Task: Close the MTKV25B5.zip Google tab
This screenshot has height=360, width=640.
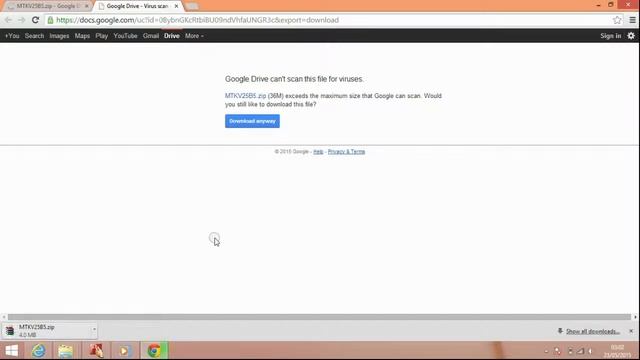Action: point(87,6)
